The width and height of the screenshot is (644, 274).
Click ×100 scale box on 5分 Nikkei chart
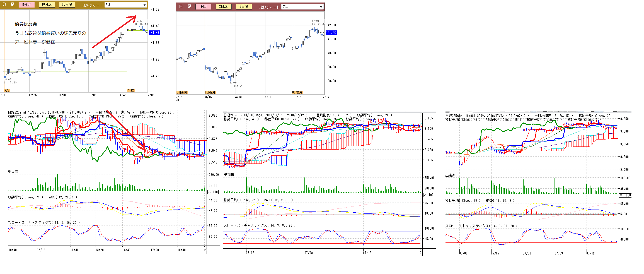(213, 192)
